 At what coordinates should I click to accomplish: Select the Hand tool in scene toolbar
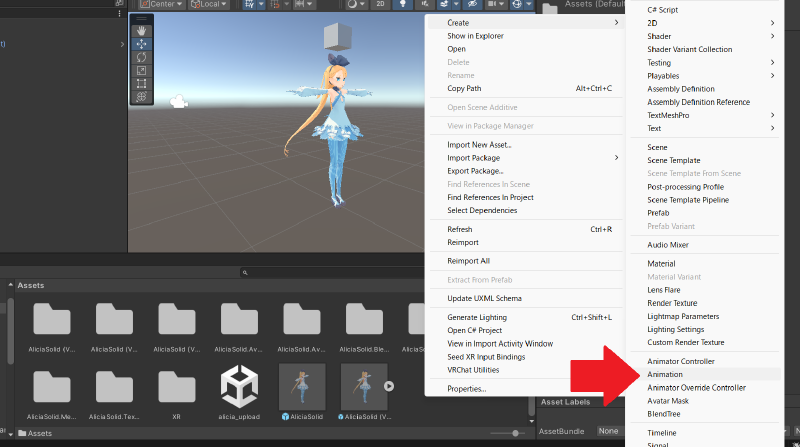tap(141, 31)
